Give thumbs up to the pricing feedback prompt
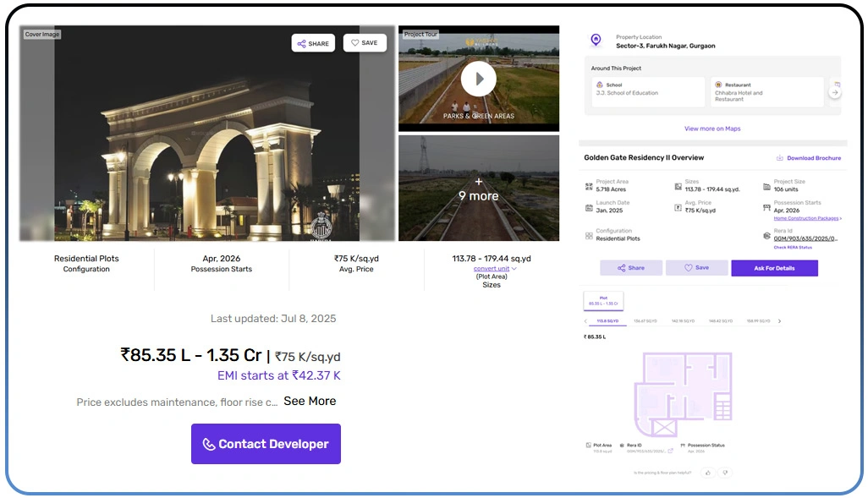This screenshot has width=868, height=498. coord(707,473)
